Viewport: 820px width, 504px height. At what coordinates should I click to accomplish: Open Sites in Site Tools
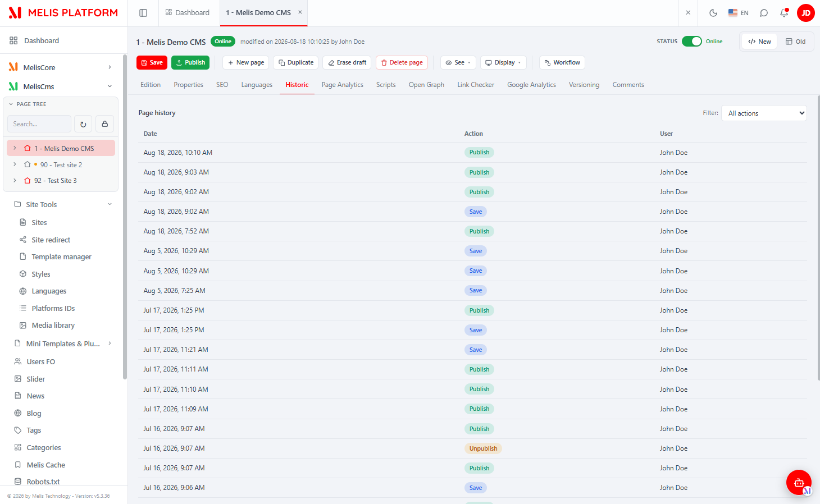[39, 222]
